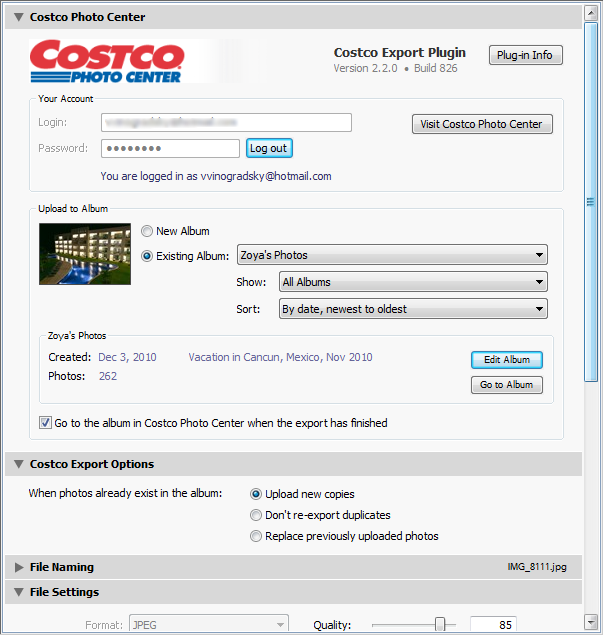Select Upload new copies option

point(256,494)
